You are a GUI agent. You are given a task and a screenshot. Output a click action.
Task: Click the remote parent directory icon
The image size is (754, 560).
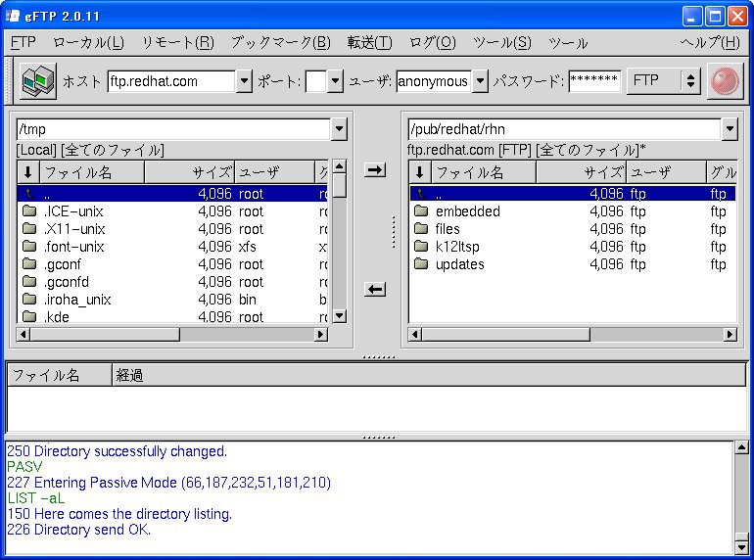coord(421,194)
